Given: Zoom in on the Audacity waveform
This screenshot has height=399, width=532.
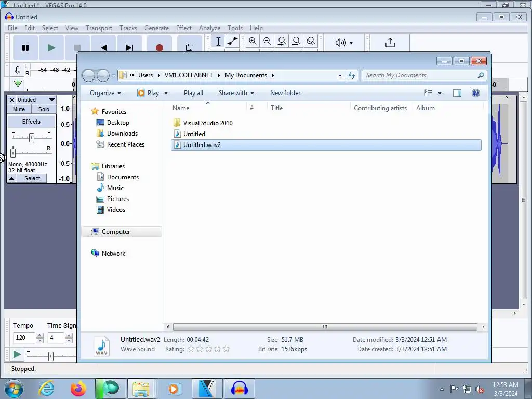Looking at the screenshot, I should tap(252, 42).
